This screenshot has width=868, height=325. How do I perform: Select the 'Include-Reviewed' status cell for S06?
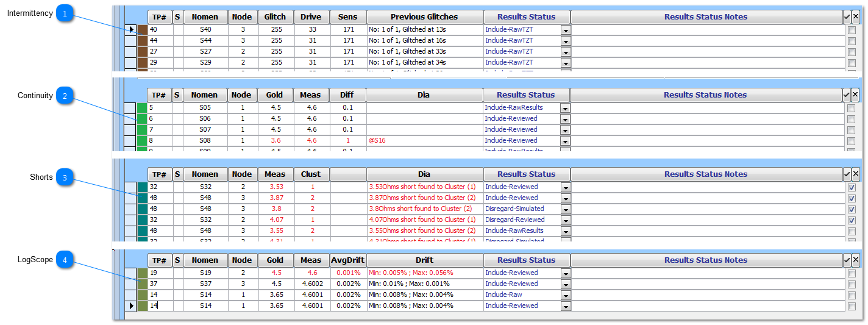521,118
